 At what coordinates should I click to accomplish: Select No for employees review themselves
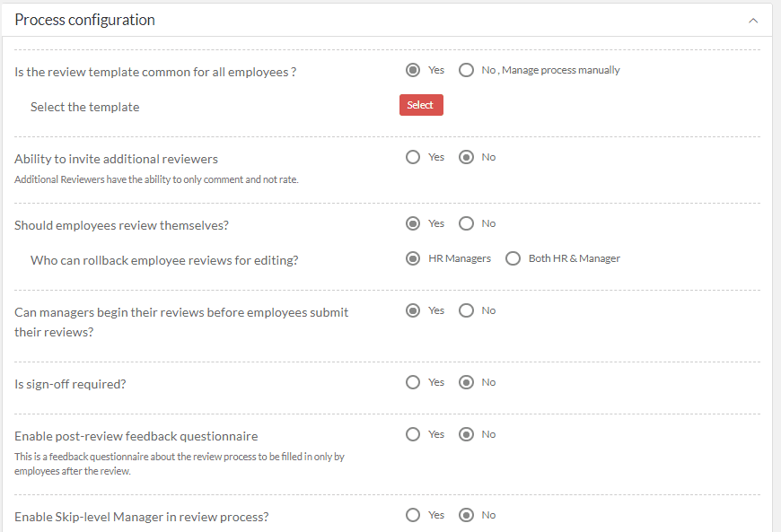pos(466,223)
